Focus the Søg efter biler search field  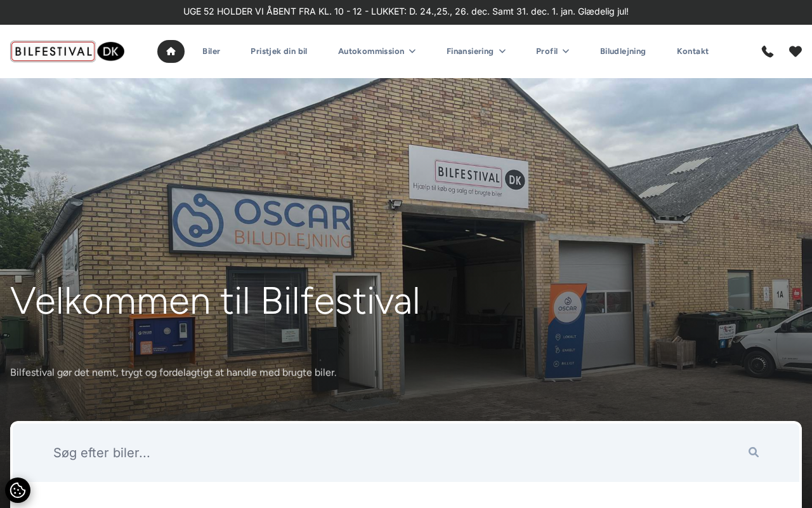click(x=393, y=453)
